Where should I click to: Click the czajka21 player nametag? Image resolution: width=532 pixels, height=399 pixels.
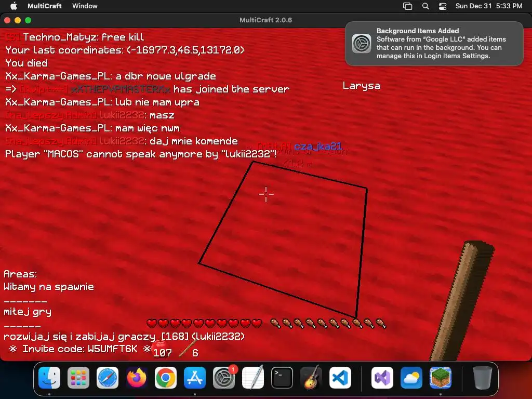(318, 146)
